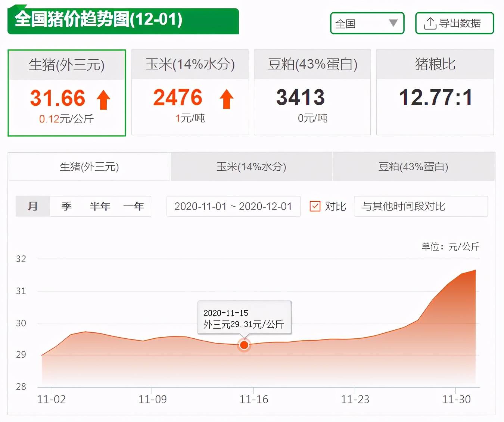Viewport: 504px width, 422px height.
Task: Open the 全国 region dropdown
Action: click(x=367, y=23)
